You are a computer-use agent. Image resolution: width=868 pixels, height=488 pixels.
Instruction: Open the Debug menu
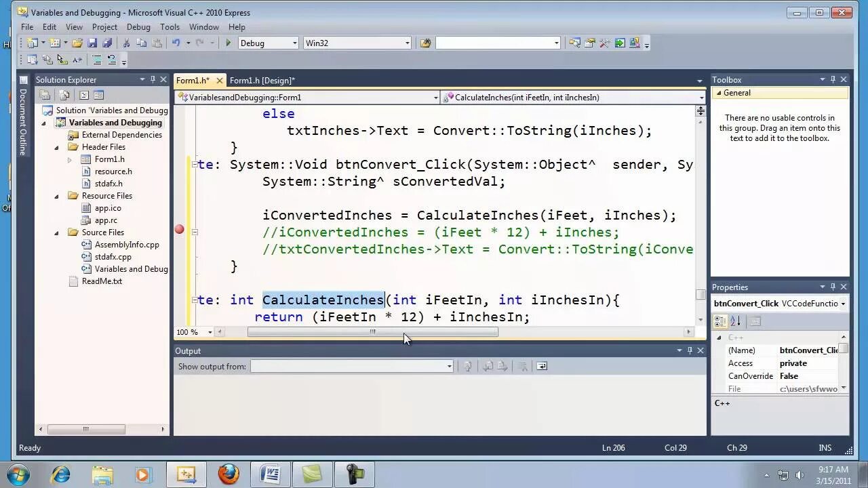[x=138, y=27]
